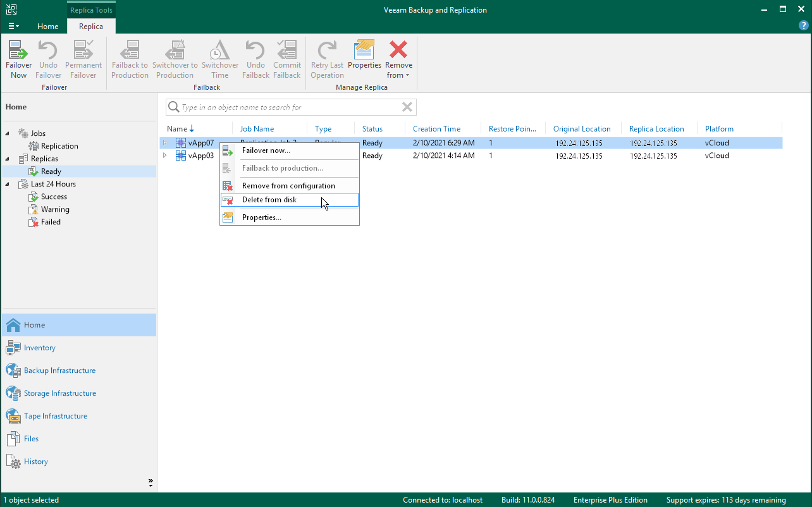Sort by Original Location column header

coord(583,129)
